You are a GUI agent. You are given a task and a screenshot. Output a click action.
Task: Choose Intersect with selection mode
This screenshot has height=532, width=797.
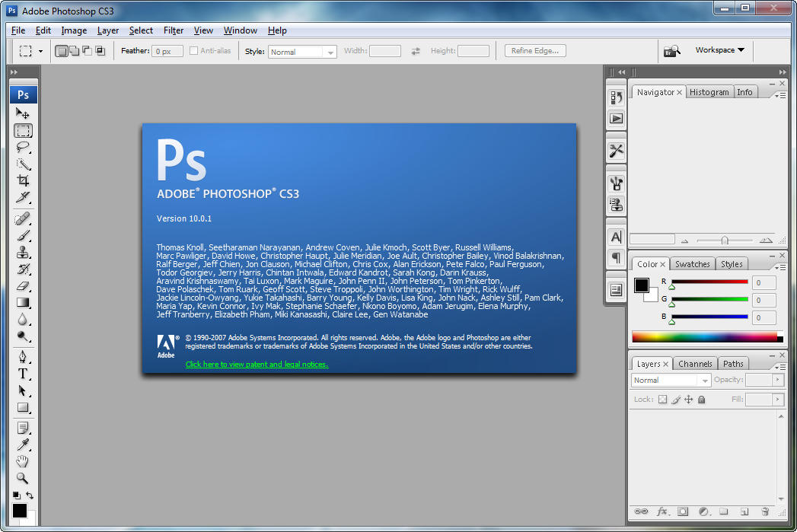[x=100, y=51]
